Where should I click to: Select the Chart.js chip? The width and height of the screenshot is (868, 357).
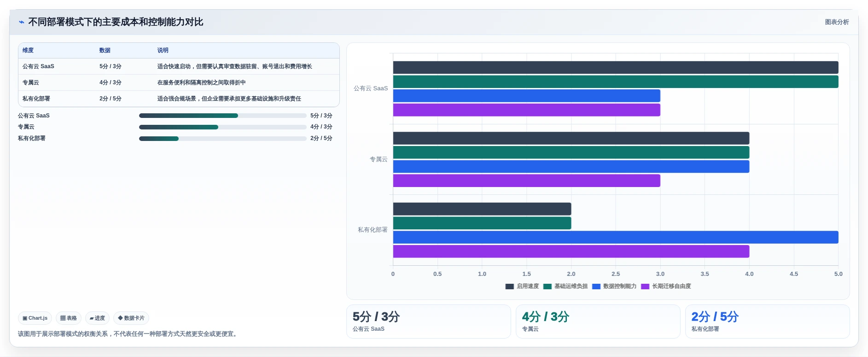coord(35,318)
